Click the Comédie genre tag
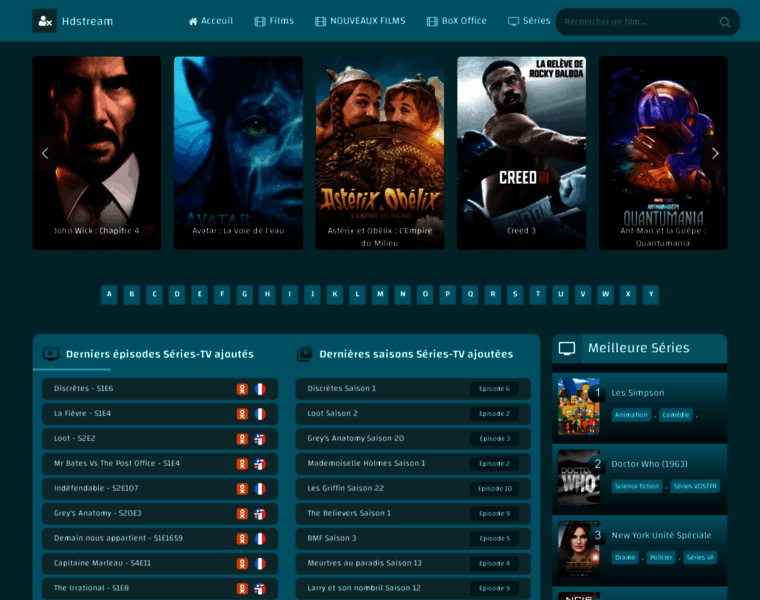760x600 pixels. click(x=676, y=415)
